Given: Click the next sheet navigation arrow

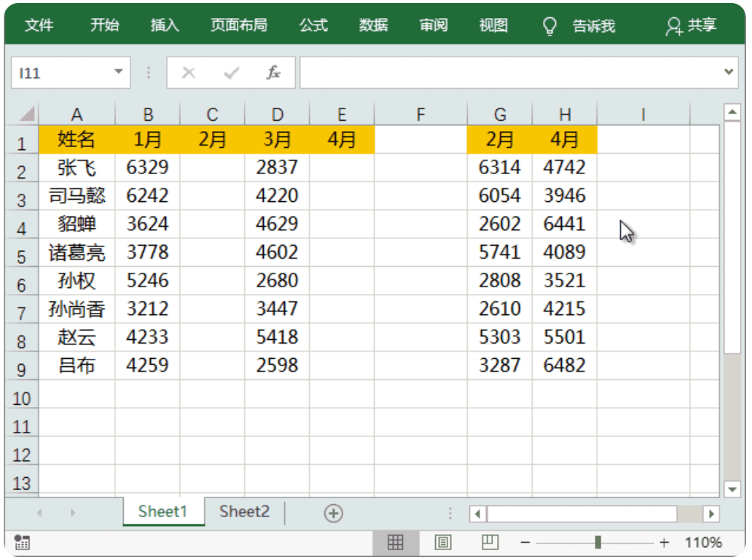Looking at the screenshot, I should [x=73, y=513].
